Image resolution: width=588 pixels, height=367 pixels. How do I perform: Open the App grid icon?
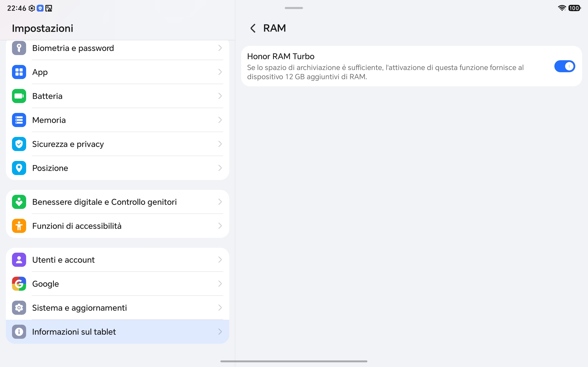pos(19,72)
